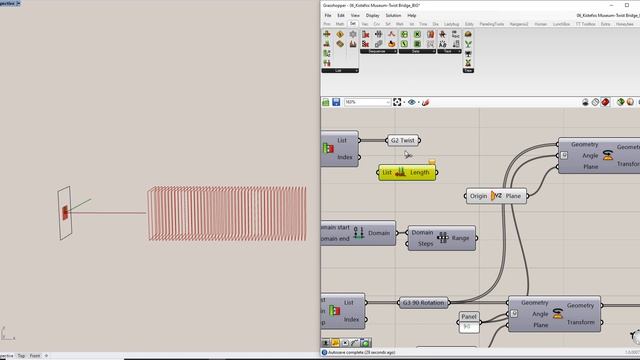Open the Display menu
This screenshot has width=640, height=360.
pyautogui.click(x=372, y=16)
